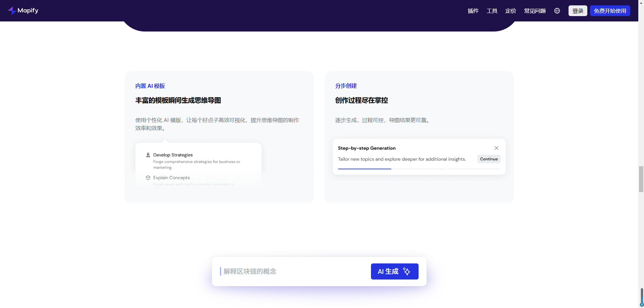Click the 免费开始使用 button
644x308 pixels.
[610, 11]
